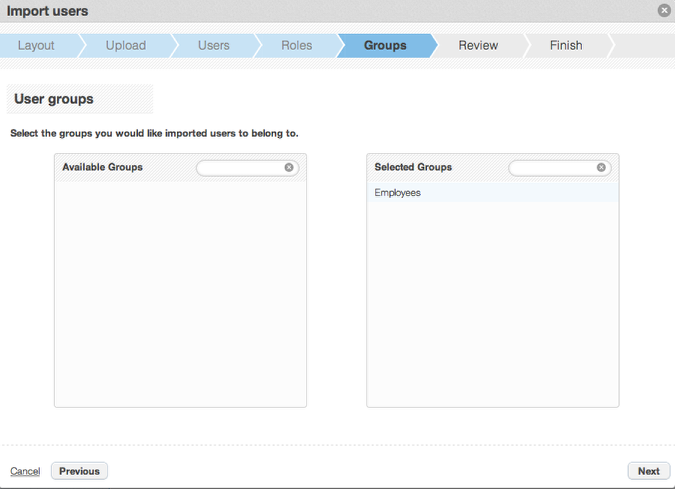The height and width of the screenshot is (489, 675).
Task: Go to the Upload step
Action: (126, 46)
